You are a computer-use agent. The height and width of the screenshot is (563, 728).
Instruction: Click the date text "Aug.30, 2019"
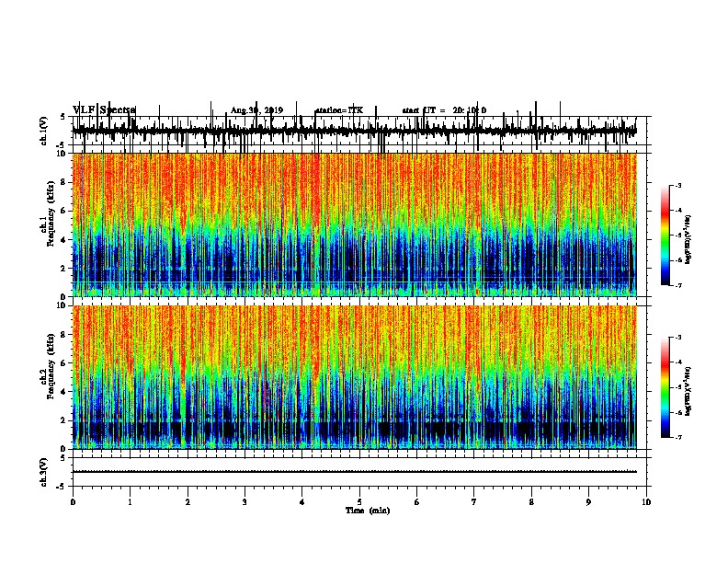coord(256,110)
